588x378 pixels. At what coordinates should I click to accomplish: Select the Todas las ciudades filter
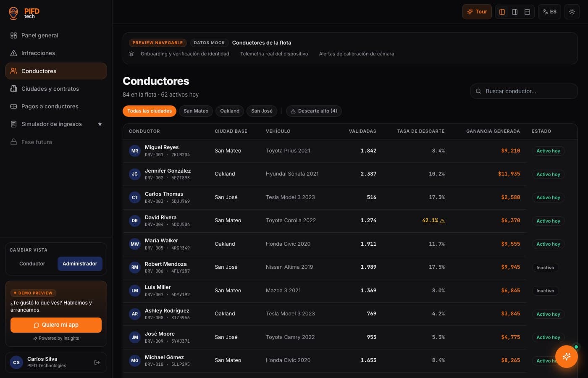pyautogui.click(x=150, y=111)
